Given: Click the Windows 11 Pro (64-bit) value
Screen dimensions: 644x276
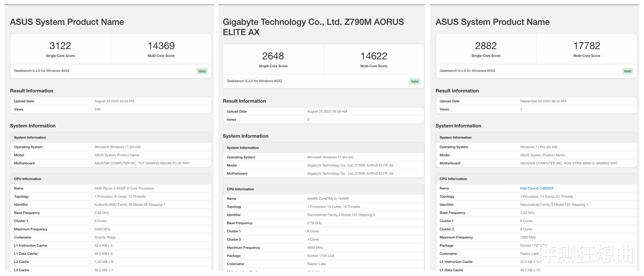Looking at the screenshot, I should click(x=538, y=147).
